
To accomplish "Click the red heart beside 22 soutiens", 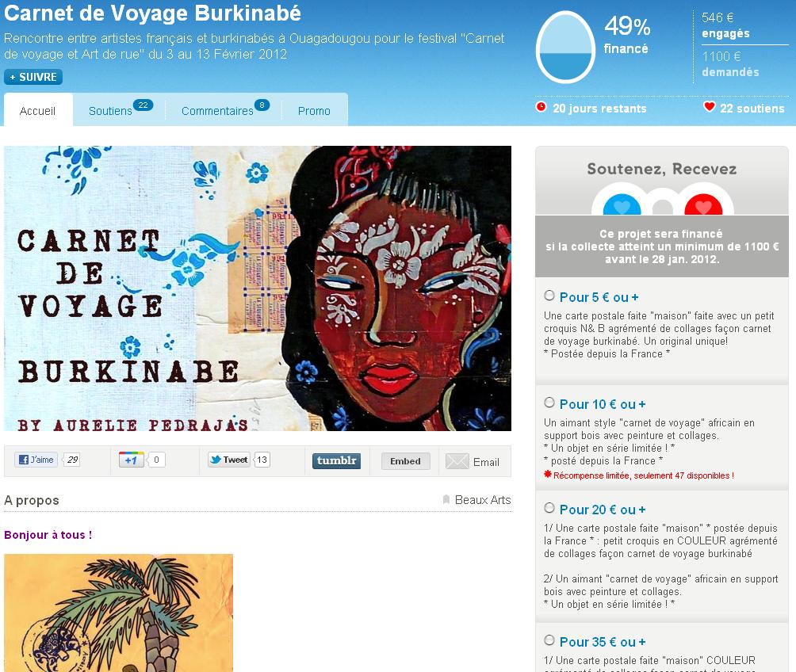I will 710,107.
